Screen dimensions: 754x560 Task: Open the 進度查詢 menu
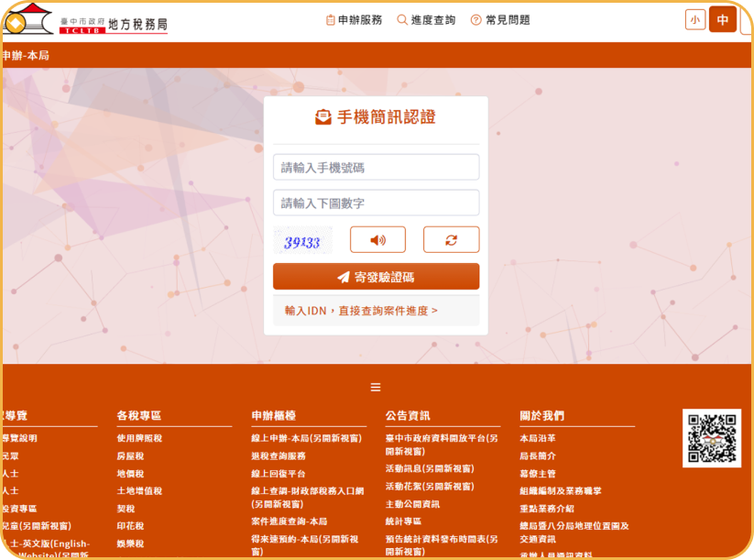pyautogui.click(x=426, y=20)
